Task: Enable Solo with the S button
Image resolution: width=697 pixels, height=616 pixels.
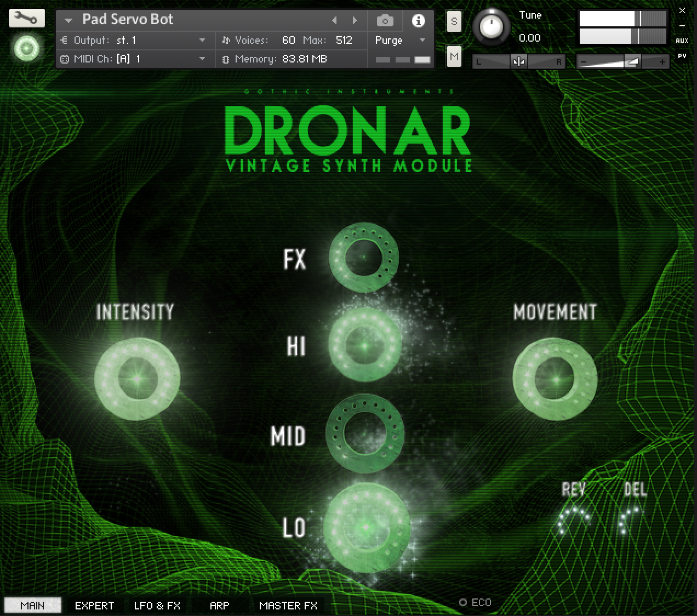Action: click(454, 21)
